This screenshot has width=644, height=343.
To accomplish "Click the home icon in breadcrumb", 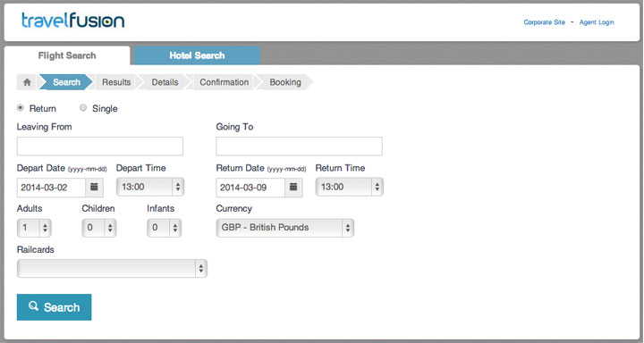I will click(27, 82).
